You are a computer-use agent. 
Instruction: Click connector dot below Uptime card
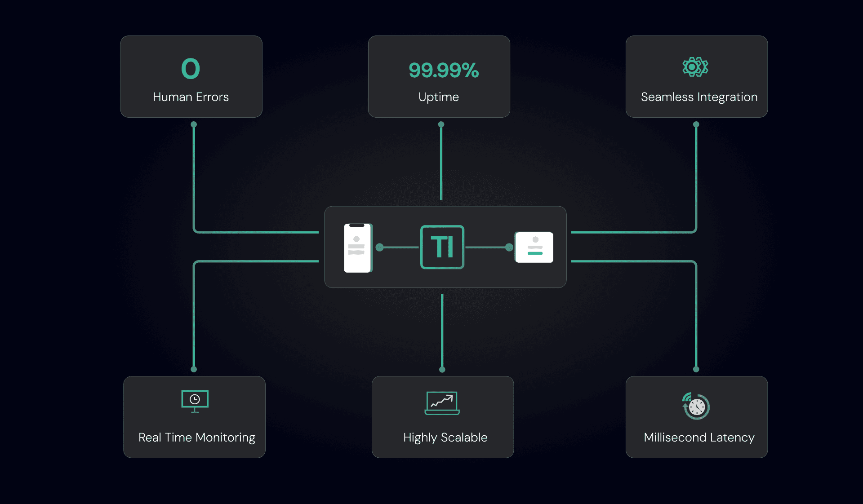[x=441, y=124]
